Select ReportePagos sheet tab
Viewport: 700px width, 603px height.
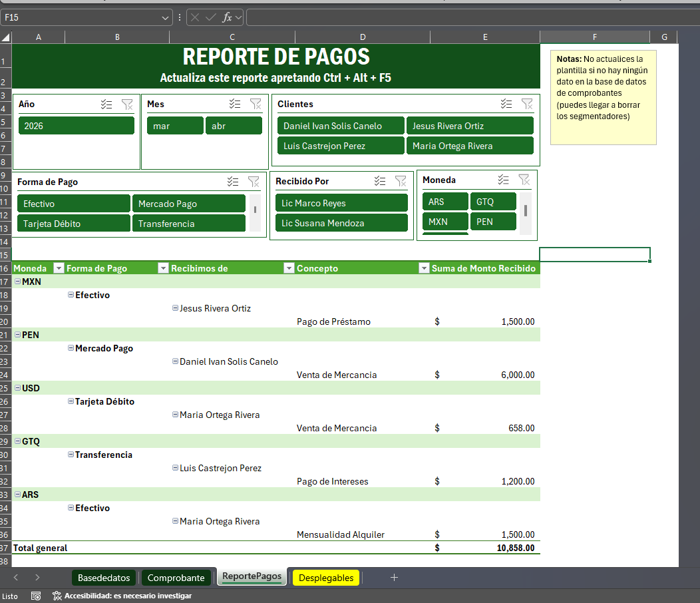coord(252,576)
